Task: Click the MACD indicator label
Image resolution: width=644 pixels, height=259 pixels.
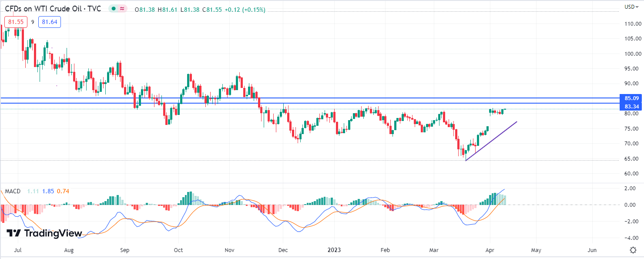Action: tap(13, 191)
